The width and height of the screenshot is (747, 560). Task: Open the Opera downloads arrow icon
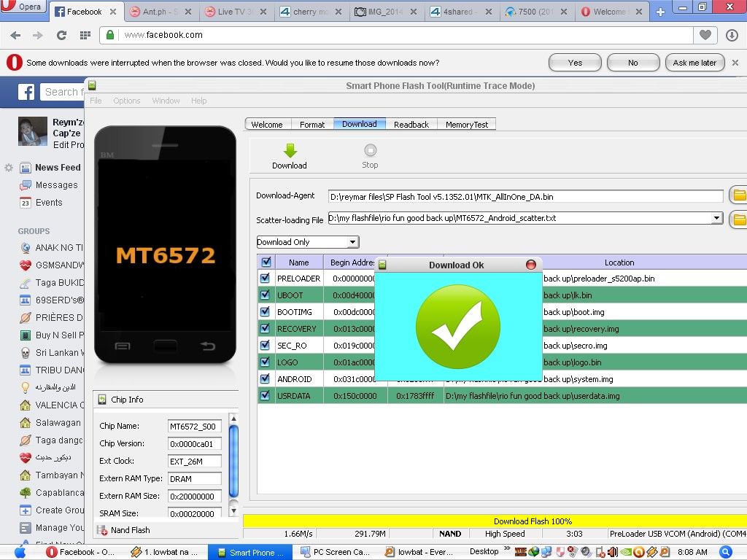coord(732,35)
